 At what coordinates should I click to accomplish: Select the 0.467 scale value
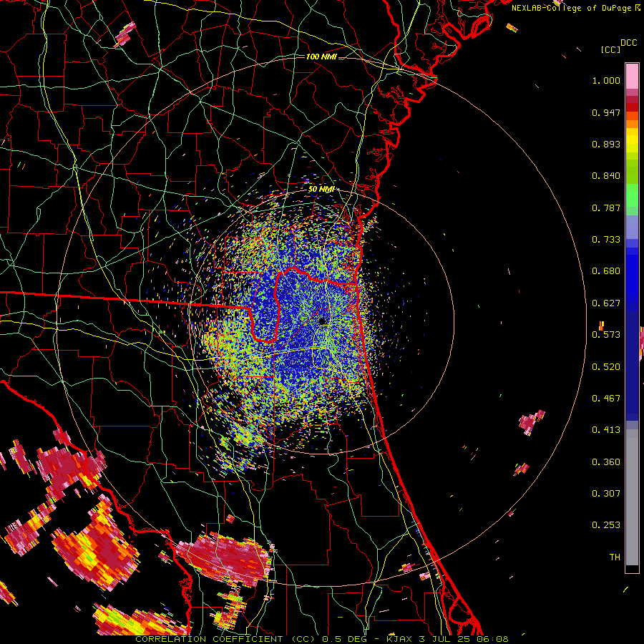point(606,399)
